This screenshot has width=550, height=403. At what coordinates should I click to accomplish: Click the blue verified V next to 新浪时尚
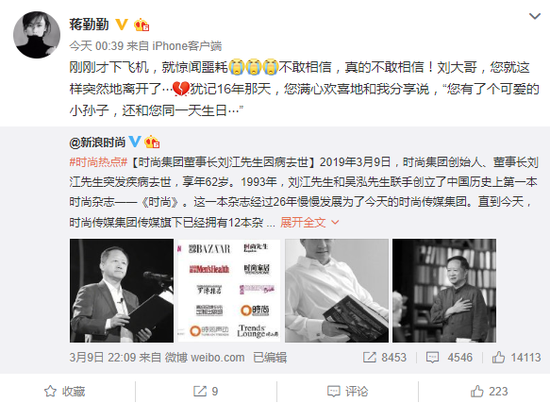click(135, 141)
